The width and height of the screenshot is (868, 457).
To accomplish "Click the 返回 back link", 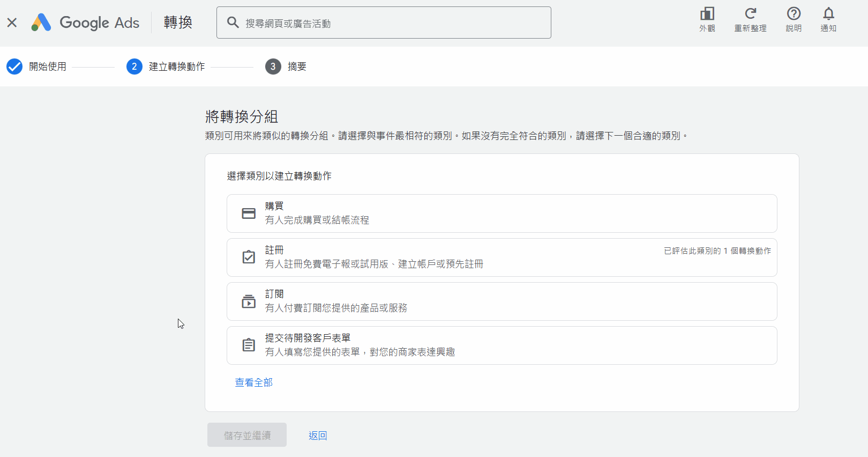I will pos(318,436).
